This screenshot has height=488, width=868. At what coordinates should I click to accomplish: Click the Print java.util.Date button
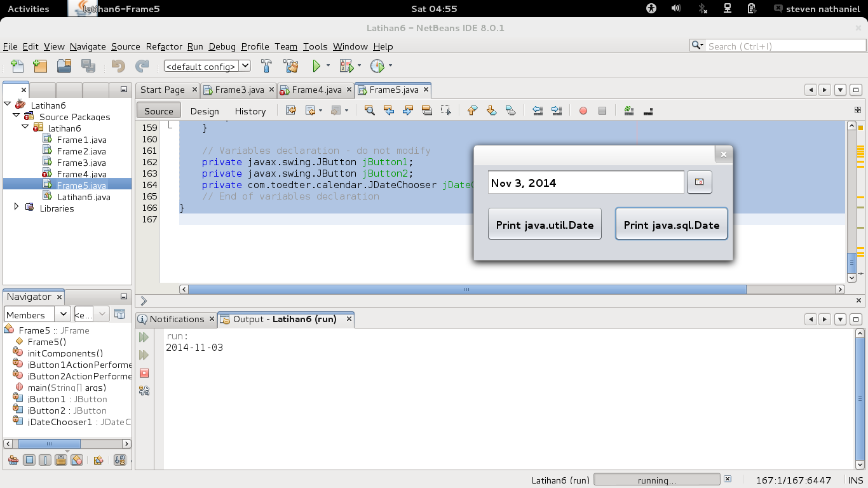coord(544,224)
